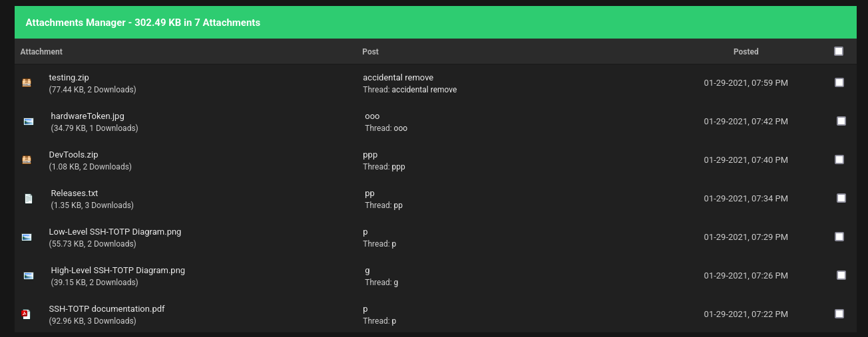This screenshot has height=337, width=868.
Task: Open the testing.zip attachment link
Action: click(x=69, y=78)
